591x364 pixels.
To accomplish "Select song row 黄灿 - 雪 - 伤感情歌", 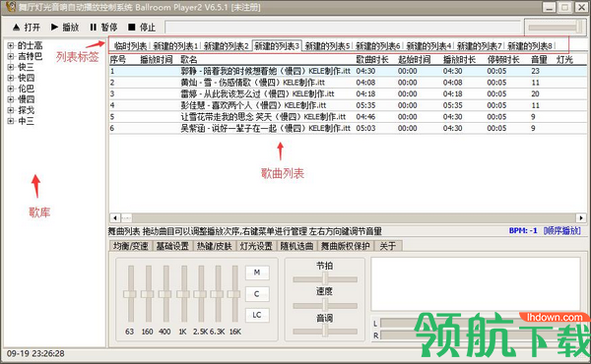I will tap(348, 83).
